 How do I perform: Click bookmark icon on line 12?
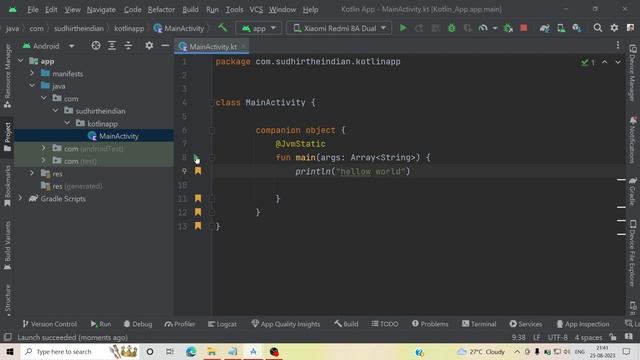click(198, 212)
